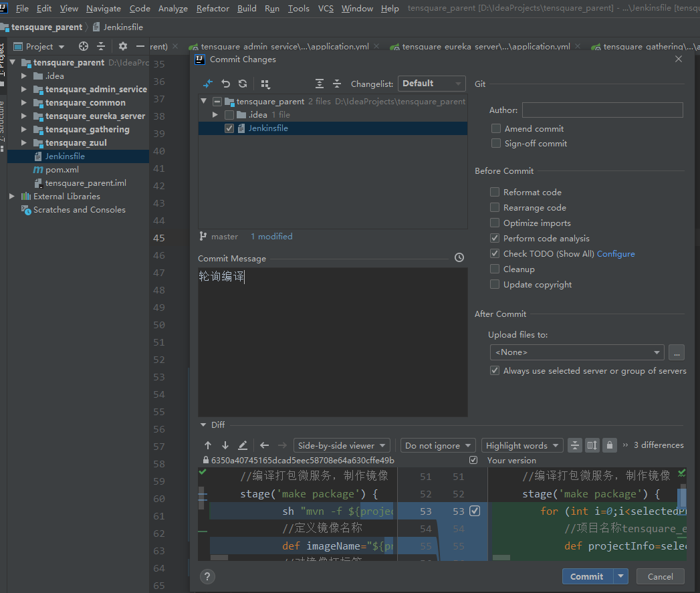Screen dimensions: 700x593
Task: Enable Cleanup before commit
Action: point(495,269)
